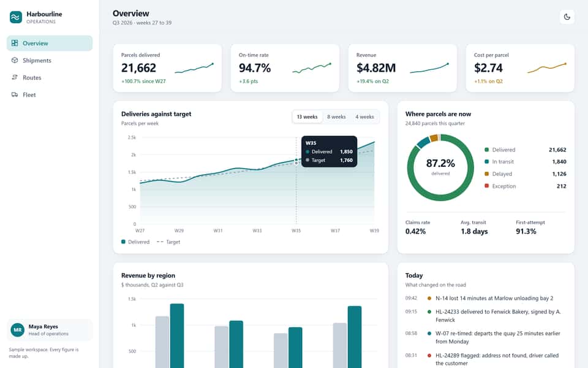
Task: Click the Cost per parcel sparkline
Action: [x=547, y=68]
